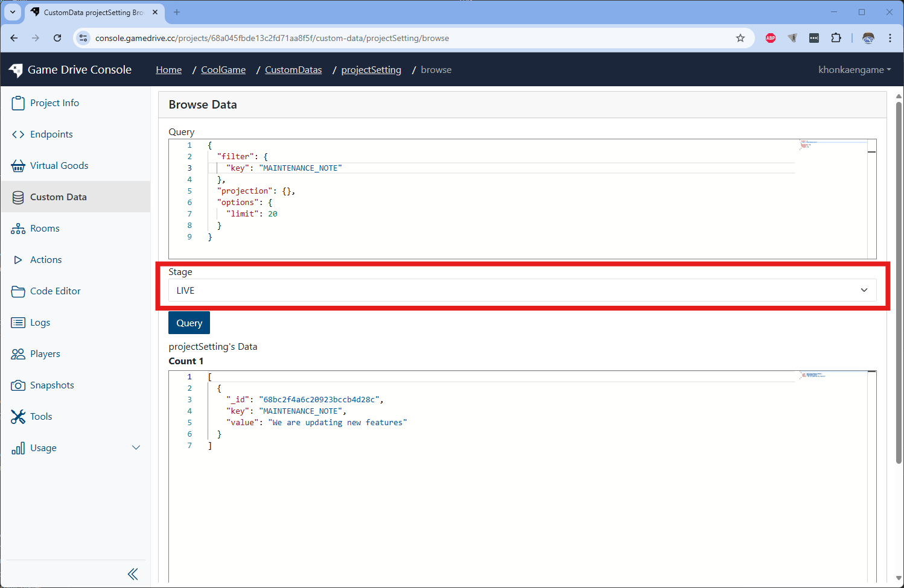Go to Players in the sidebar
Image resolution: width=904 pixels, height=588 pixels.
45,354
